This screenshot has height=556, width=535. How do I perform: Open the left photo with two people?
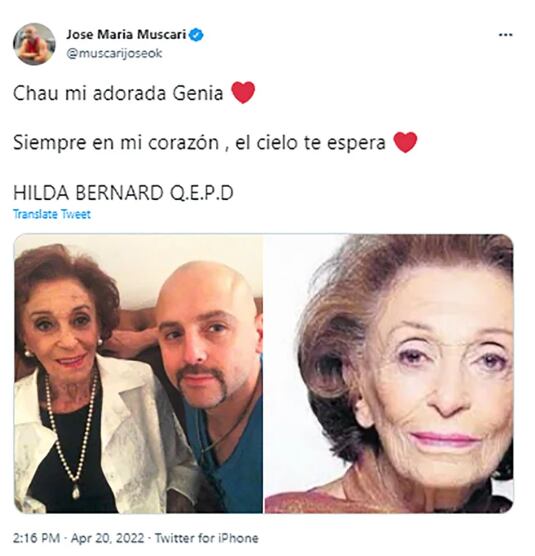pos(139,373)
